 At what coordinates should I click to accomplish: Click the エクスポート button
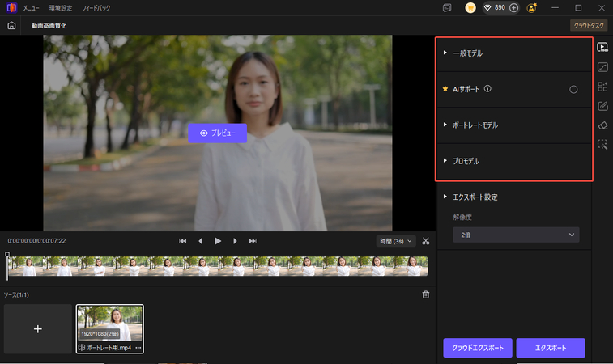pyautogui.click(x=550, y=348)
